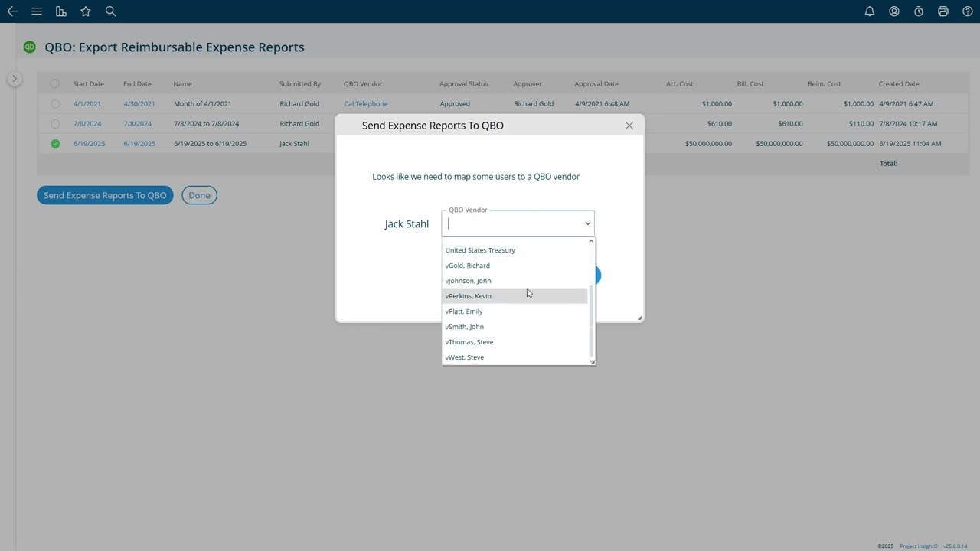Open the 4/30/2021 end date link
The height and width of the screenshot is (551, 980).
pyautogui.click(x=139, y=103)
